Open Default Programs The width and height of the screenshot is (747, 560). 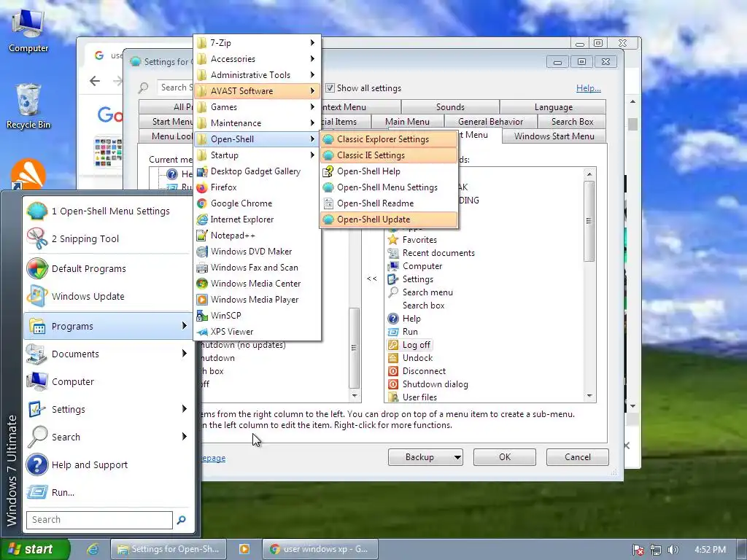(x=108, y=268)
